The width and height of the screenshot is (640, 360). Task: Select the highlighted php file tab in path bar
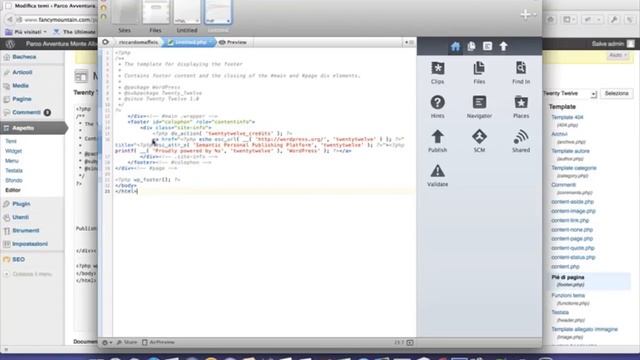click(189, 42)
